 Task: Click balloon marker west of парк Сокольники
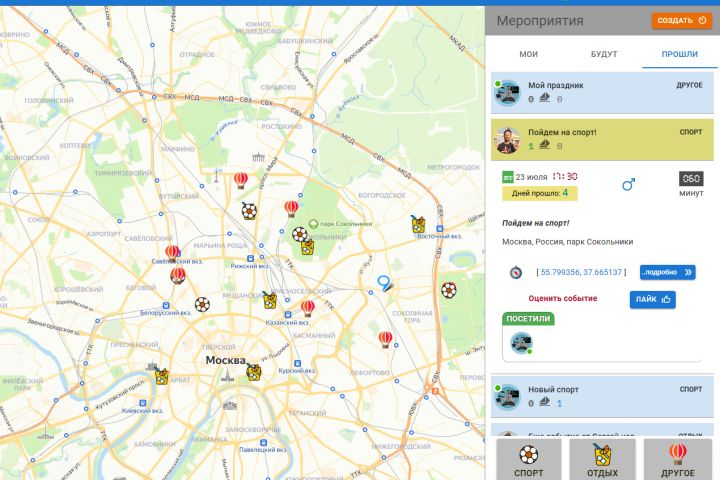[291, 208]
